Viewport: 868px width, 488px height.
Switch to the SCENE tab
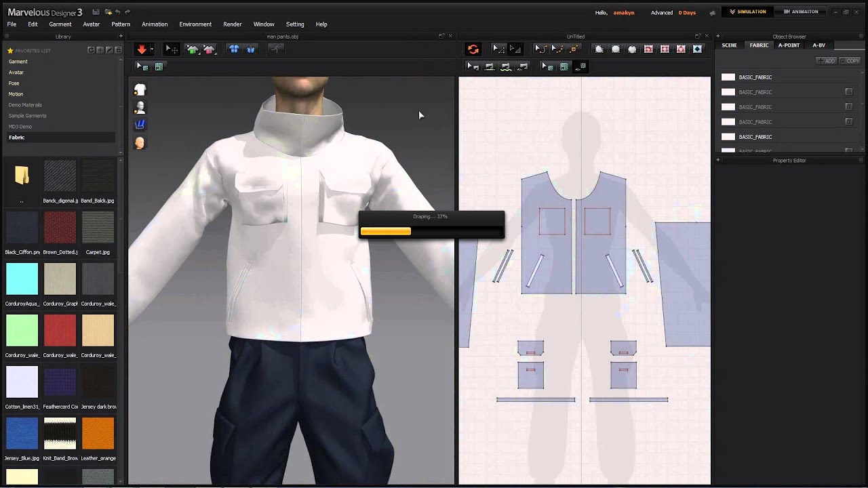click(x=729, y=45)
